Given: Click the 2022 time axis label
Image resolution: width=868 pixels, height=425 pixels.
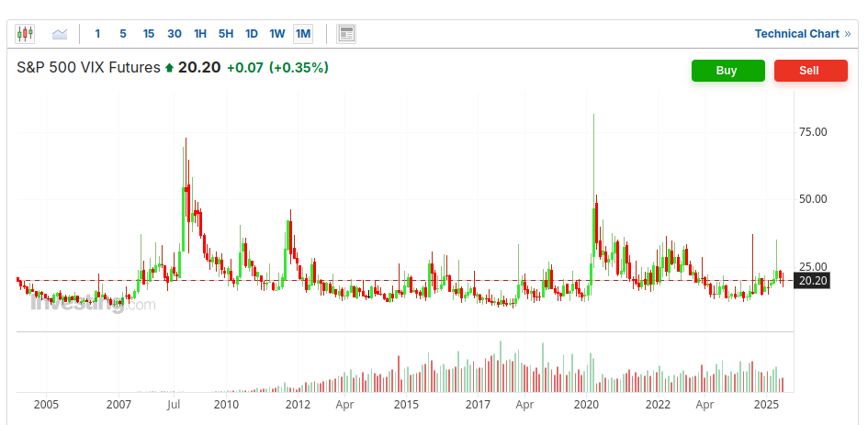Looking at the screenshot, I should point(659,405).
